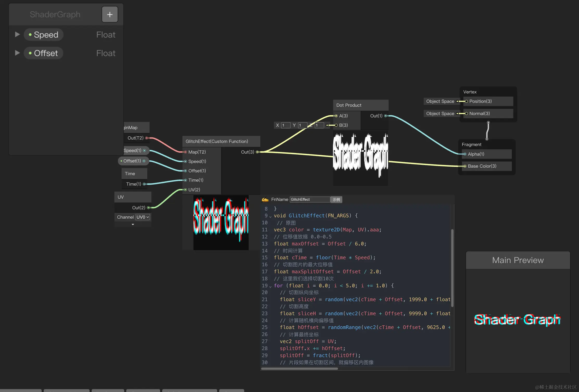Image resolution: width=579 pixels, height=392 pixels.
Task: Fold the for loop at line 19
Action: pos(270,286)
